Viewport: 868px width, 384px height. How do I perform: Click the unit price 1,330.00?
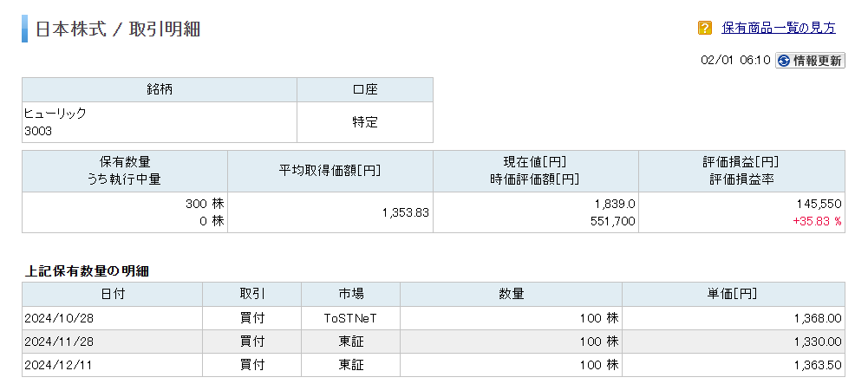tap(817, 342)
